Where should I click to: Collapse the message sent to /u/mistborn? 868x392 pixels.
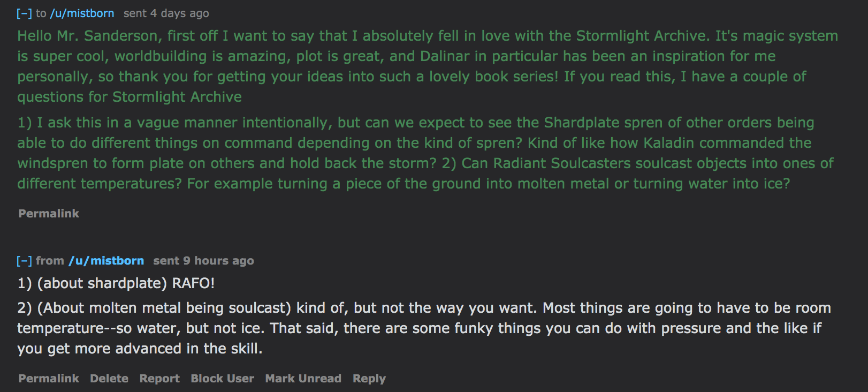pos(25,13)
